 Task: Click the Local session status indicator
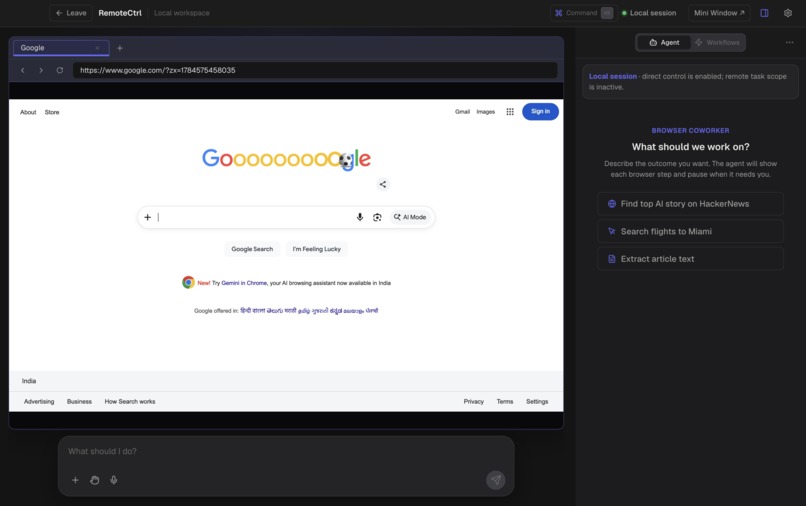coord(649,13)
